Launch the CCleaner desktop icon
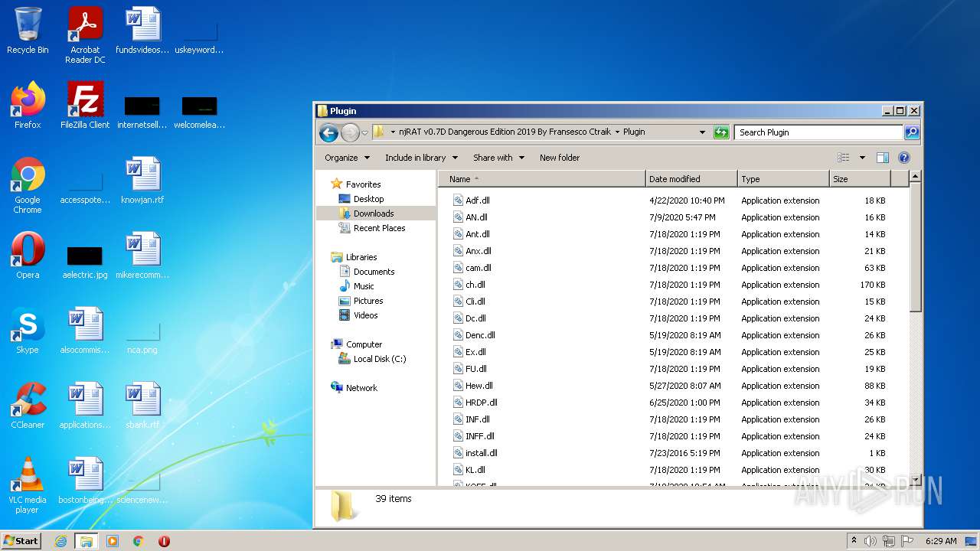This screenshot has width=980, height=551. (x=28, y=406)
